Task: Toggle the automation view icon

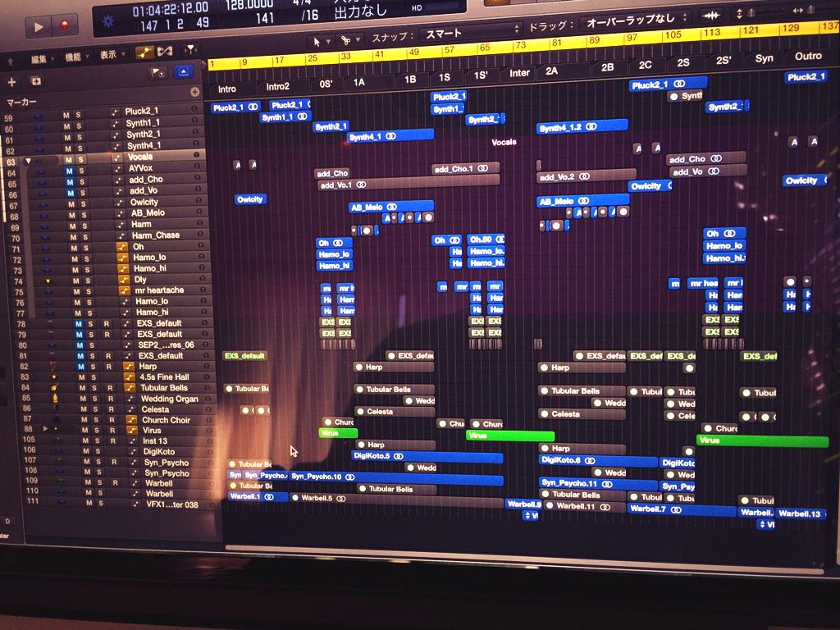Action: (x=144, y=52)
